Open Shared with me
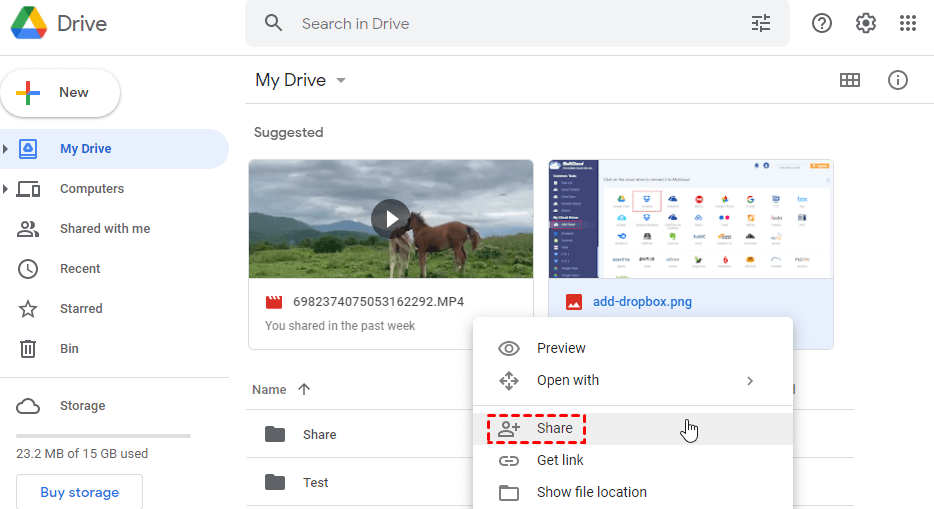Viewport: 934px width, 509px height. point(104,229)
